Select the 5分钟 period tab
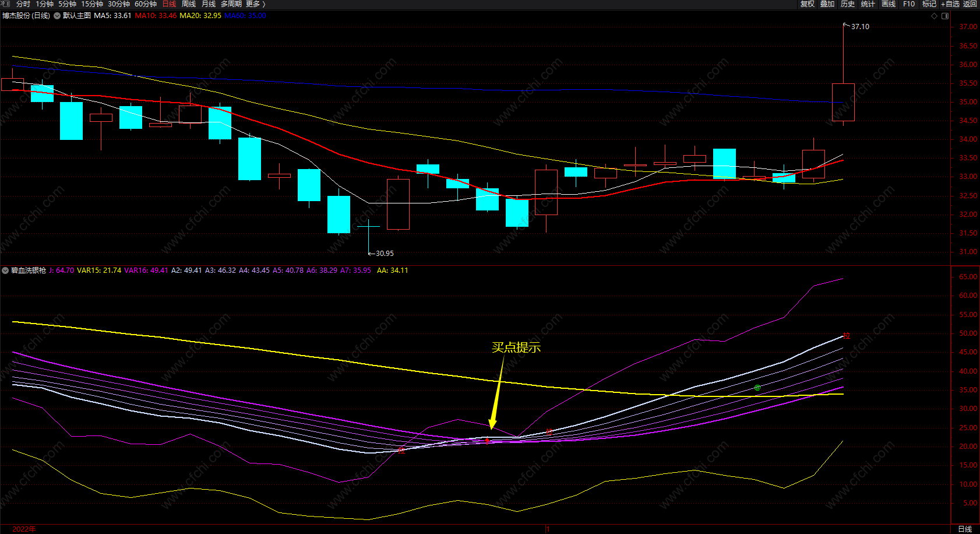Image resolution: width=980 pixels, height=534 pixels. (x=68, y=4)
